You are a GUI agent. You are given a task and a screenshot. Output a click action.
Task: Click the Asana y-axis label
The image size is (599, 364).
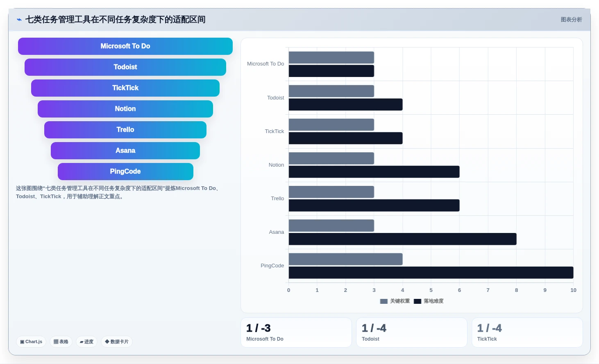(x=276, y=232)
